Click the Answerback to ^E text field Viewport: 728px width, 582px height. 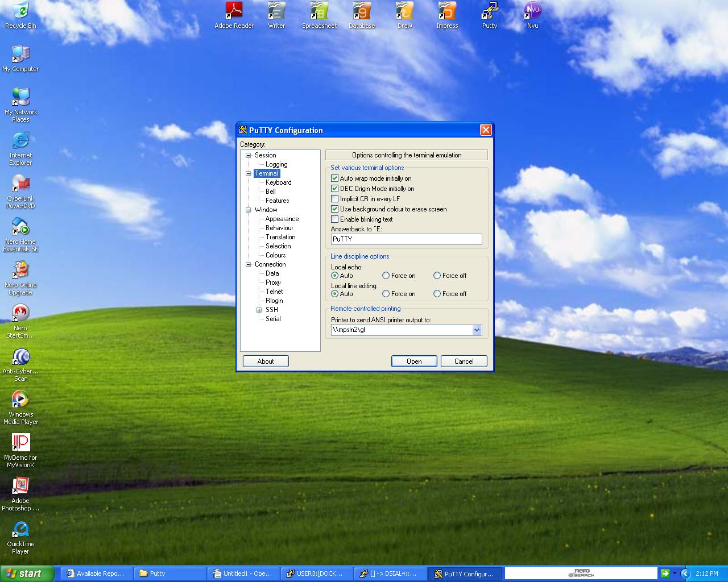click(x=406, y=239)
